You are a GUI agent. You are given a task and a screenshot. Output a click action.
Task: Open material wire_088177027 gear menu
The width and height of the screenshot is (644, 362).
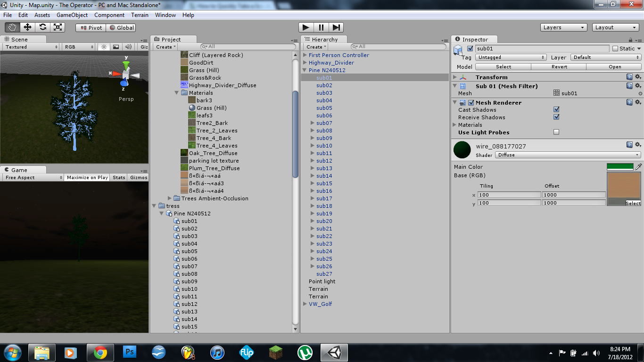tap(638, 145)
